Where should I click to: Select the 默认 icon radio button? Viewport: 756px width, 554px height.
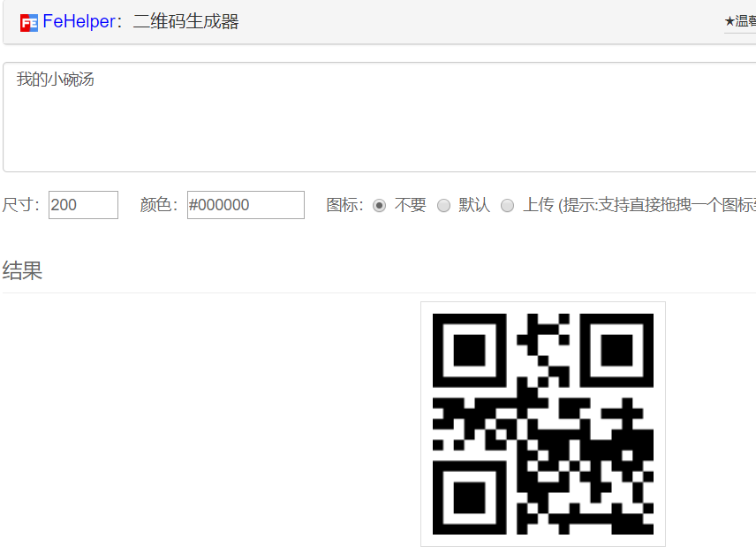click(x=443, y=206)
